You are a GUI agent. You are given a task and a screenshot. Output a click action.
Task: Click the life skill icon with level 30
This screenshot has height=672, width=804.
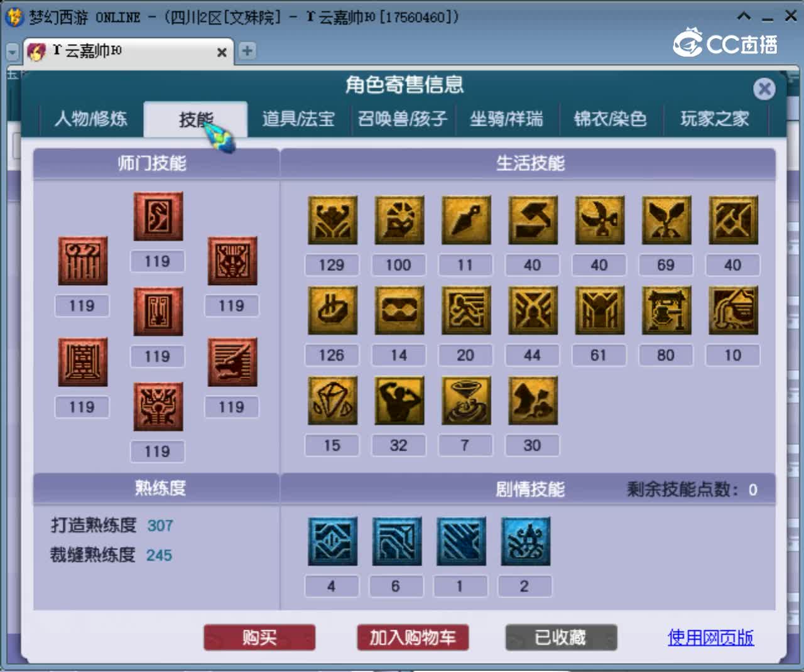[533, 401]
